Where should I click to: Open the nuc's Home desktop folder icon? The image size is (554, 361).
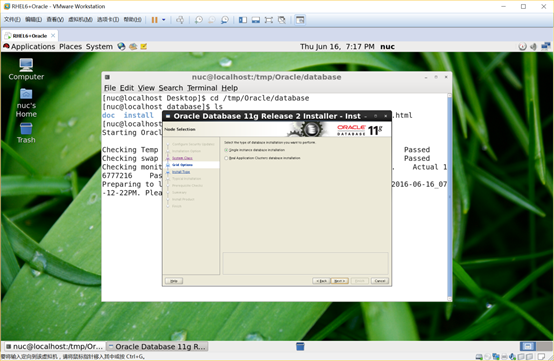point(26,103)
